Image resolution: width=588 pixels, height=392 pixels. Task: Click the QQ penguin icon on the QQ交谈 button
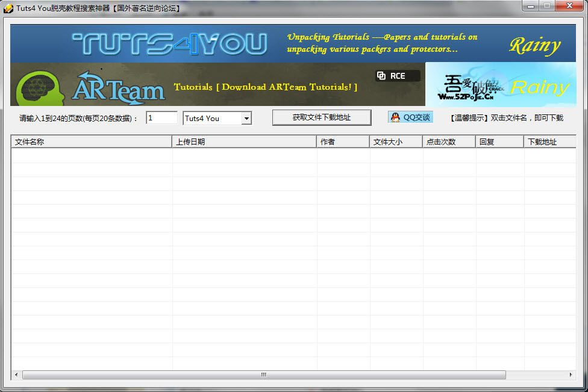point(396,117)
